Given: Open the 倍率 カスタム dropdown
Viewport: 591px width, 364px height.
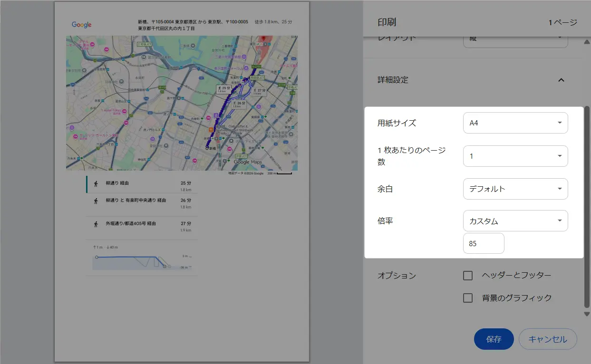Looking at the screenshot, I should pyautogui.click(x=515, y=221).
